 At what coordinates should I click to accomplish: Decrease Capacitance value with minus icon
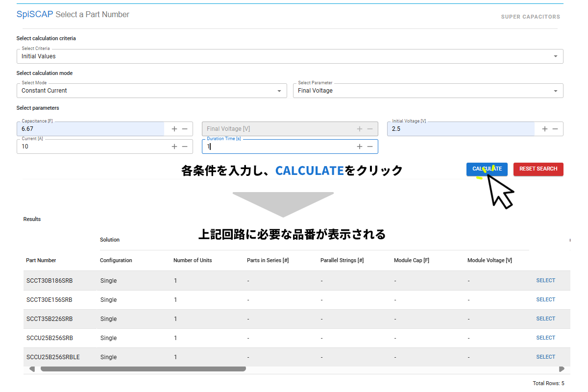click(185, 129)
